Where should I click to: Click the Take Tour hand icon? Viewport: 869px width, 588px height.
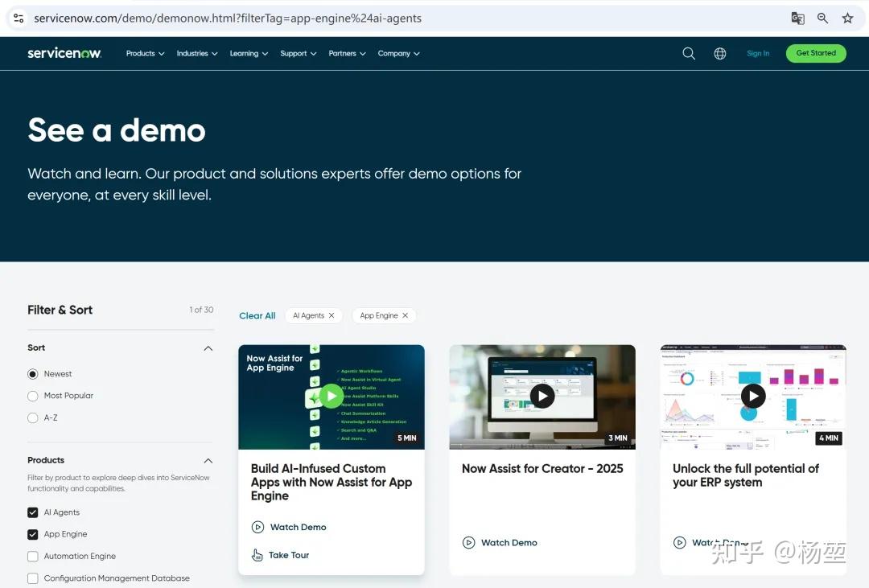(x=257, y=555)
